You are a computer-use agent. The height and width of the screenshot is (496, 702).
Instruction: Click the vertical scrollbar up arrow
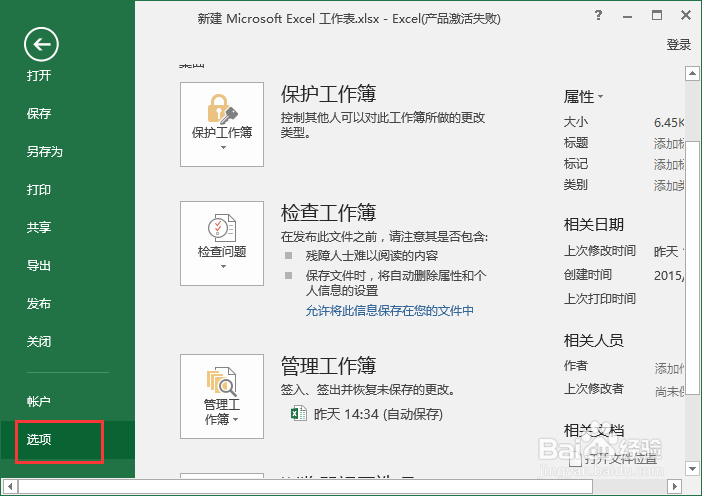click(x=692, y=73)
